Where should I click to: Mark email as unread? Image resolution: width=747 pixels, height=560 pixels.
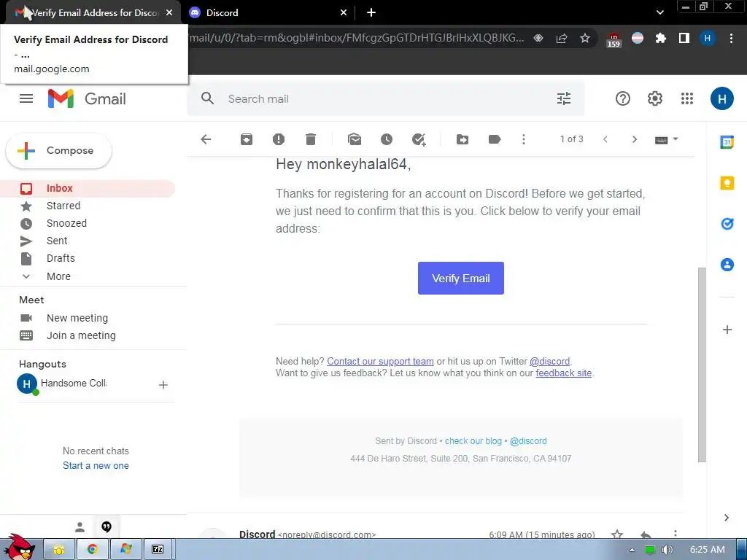(x=355, y=139)
